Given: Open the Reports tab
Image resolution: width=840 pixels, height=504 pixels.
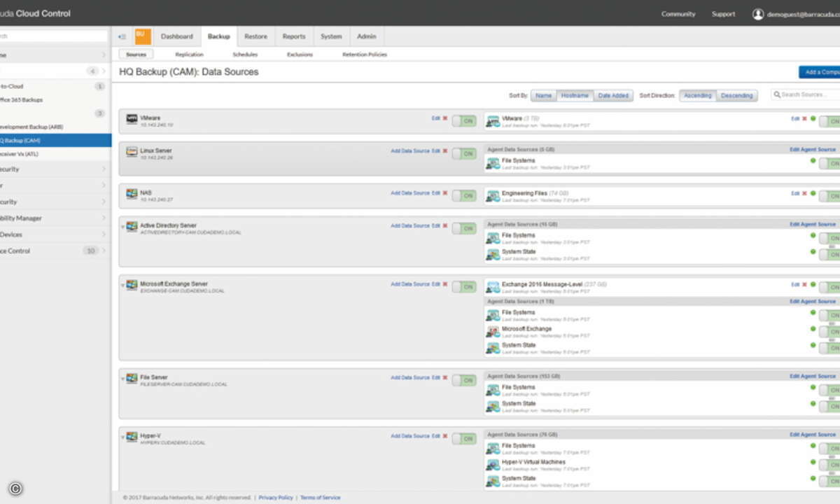Looking at the screenshot, I should coord(294,36).
